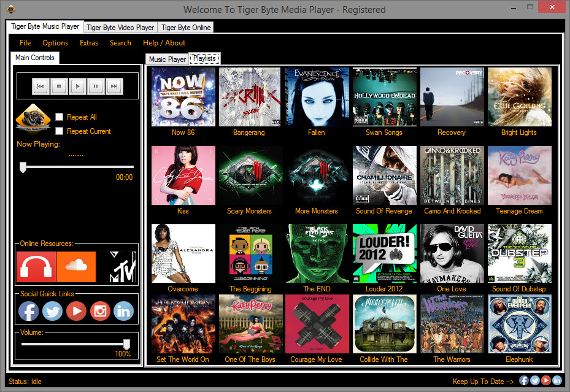The image size is (570, 392).
Task: Open the Teenage Dream album cover
Action: 520,175
